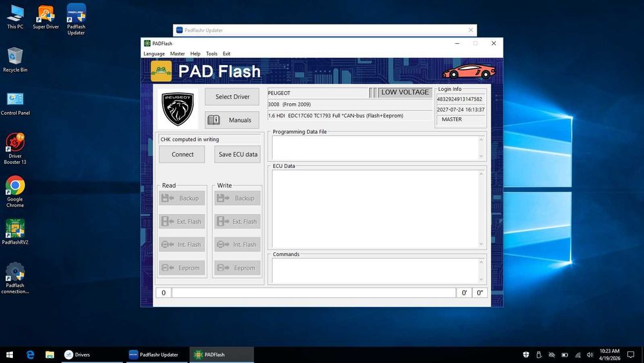Screen dimensions: 644x363
Task: Click Programming Data File scrollbar down arrow
Action: (481, 156)
